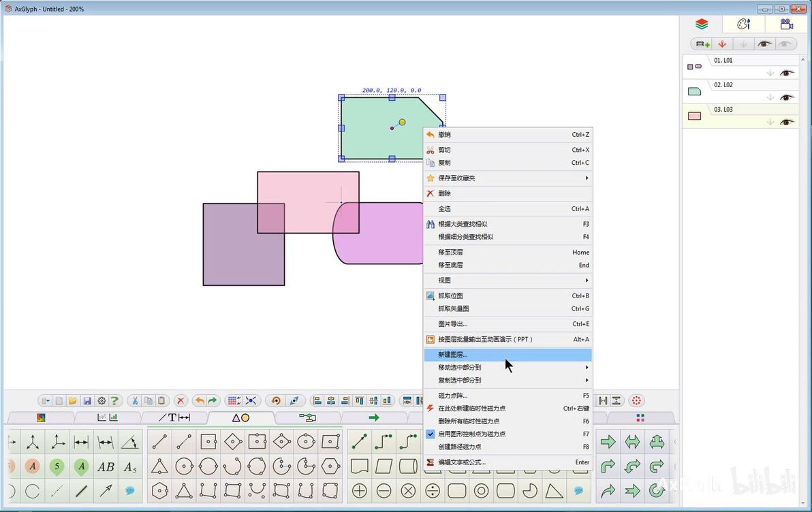Choose 根据大类查找相似 menu entry

point(507,224)
